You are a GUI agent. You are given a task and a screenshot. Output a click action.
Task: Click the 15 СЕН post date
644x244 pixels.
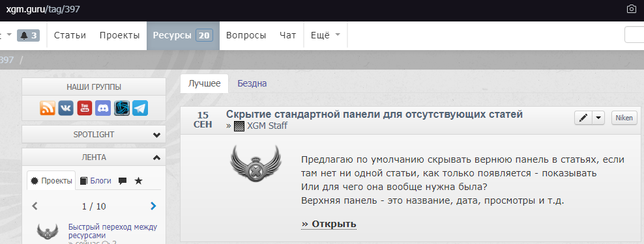coord(203,120)
